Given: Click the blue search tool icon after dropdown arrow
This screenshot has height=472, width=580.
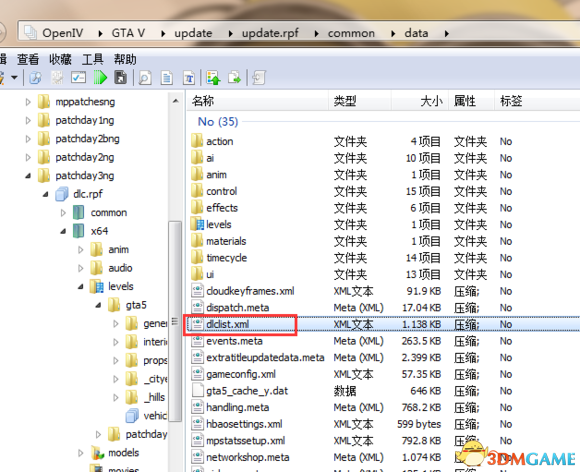Looking at the screenshot, I should [x=36, y=78].
